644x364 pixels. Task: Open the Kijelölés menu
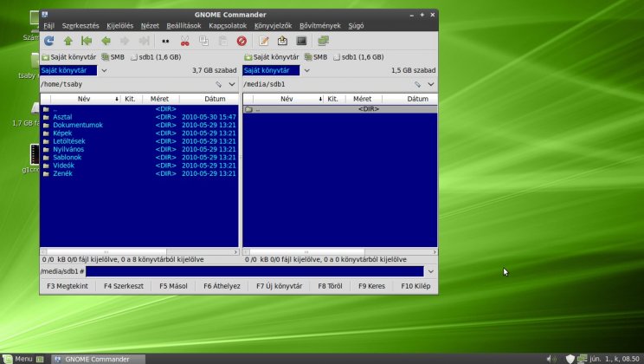(x=120, y=25)
